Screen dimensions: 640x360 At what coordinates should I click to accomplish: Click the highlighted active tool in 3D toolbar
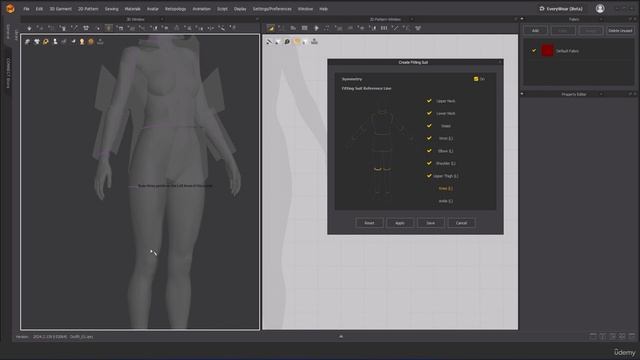click(x=109, y=28)
